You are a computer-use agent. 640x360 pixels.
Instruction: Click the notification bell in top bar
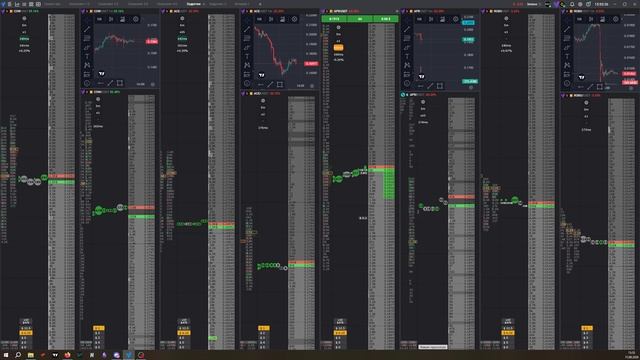[572, 4]
